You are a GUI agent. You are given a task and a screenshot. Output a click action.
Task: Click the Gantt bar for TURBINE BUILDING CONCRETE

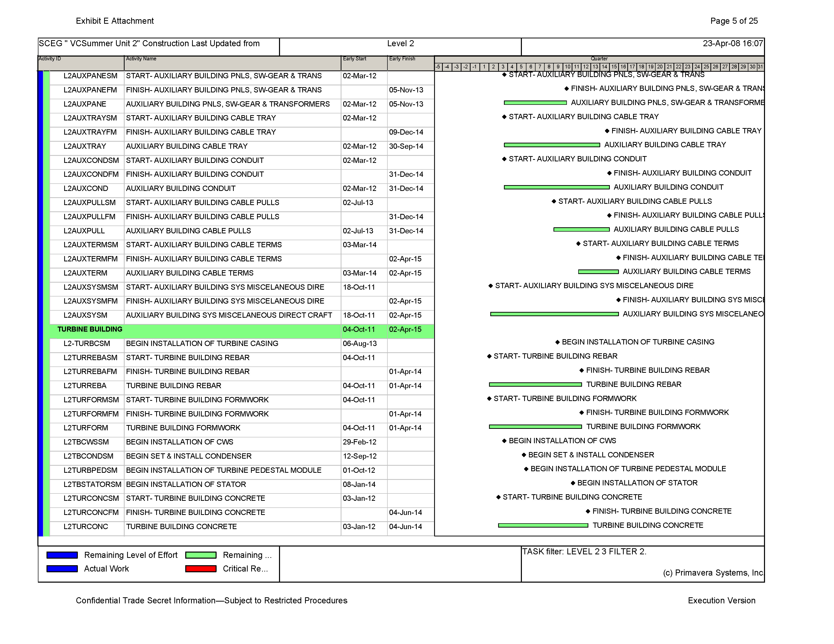(x=543, y=525)
